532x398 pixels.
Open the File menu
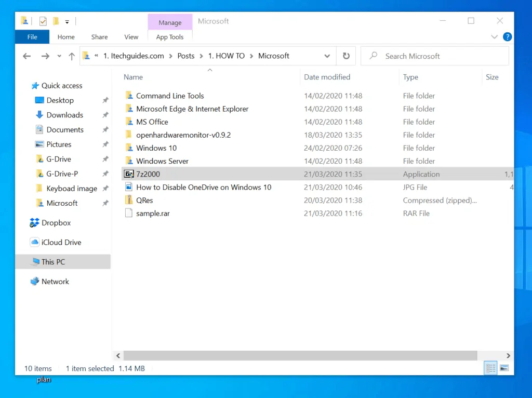(32, 37)
